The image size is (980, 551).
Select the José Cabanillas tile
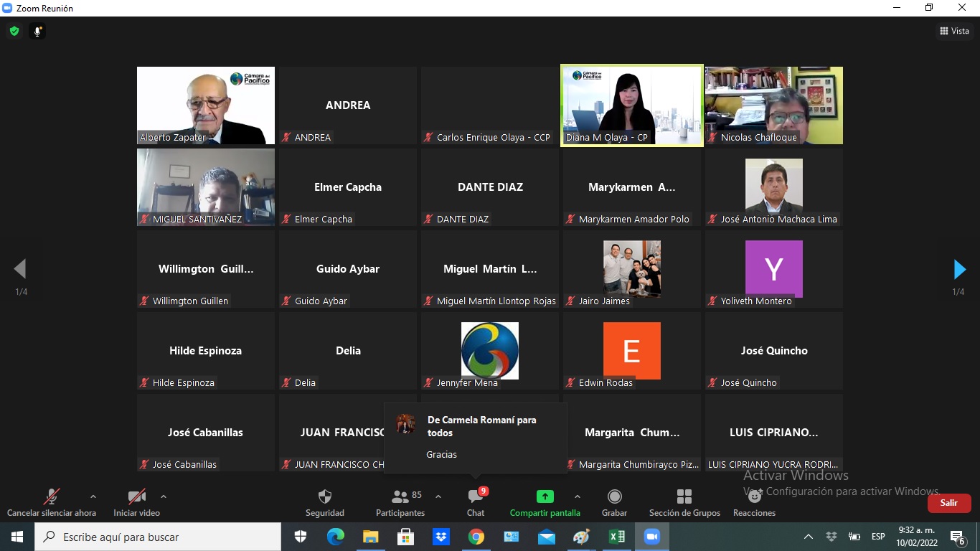tap(206, 433)
